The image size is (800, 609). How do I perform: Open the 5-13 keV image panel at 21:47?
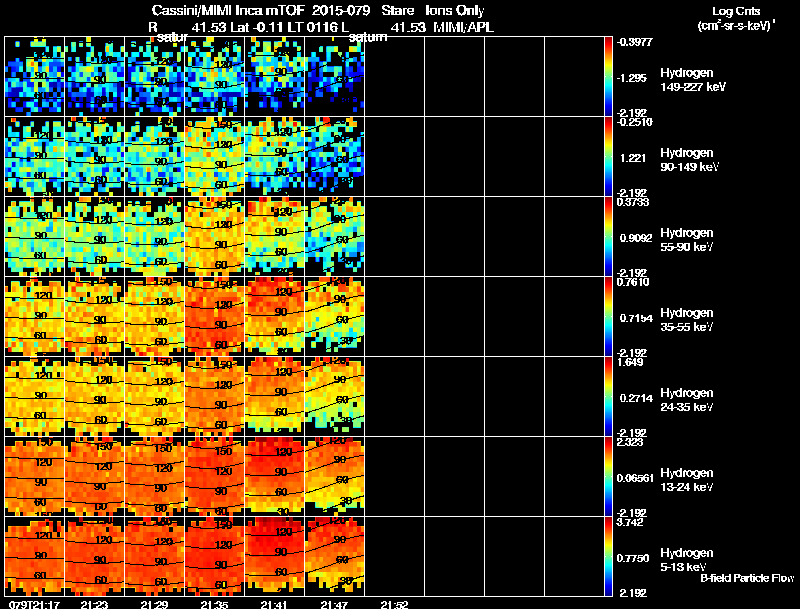tap(335, 556)
